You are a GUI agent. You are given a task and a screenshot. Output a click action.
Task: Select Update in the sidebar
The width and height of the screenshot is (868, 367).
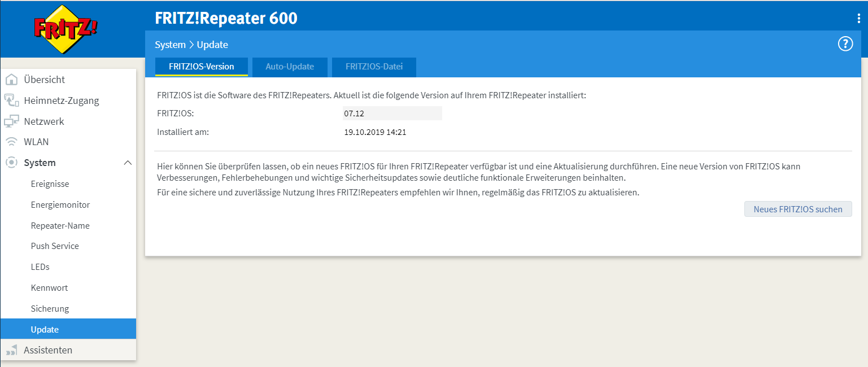[x=68, y=329]
